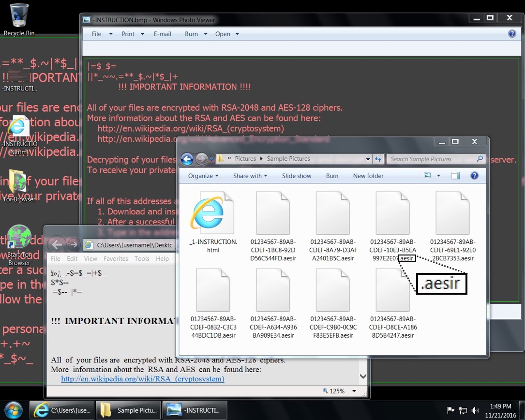
Task: Expand the Explorer address bar history dropdown
Action: tap(368, 159)
